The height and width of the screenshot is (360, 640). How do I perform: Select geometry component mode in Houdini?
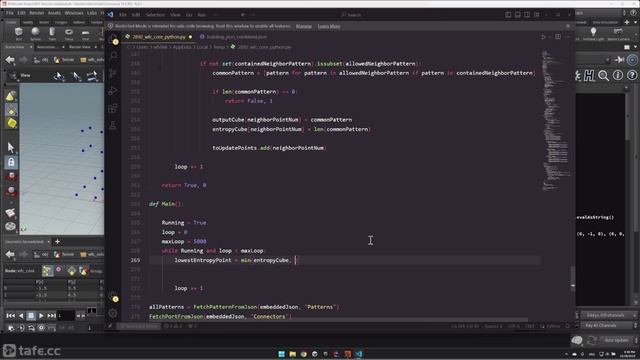coord(11,110)
